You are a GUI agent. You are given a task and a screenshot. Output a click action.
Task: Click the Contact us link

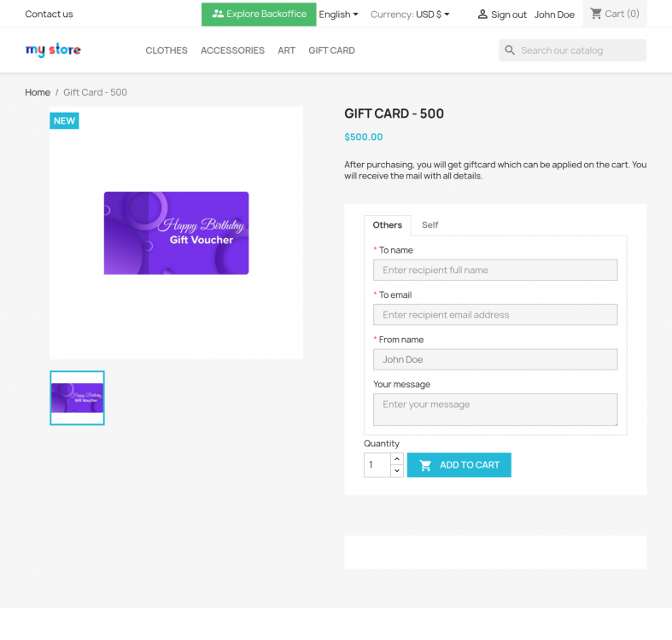tap(49, 15)
